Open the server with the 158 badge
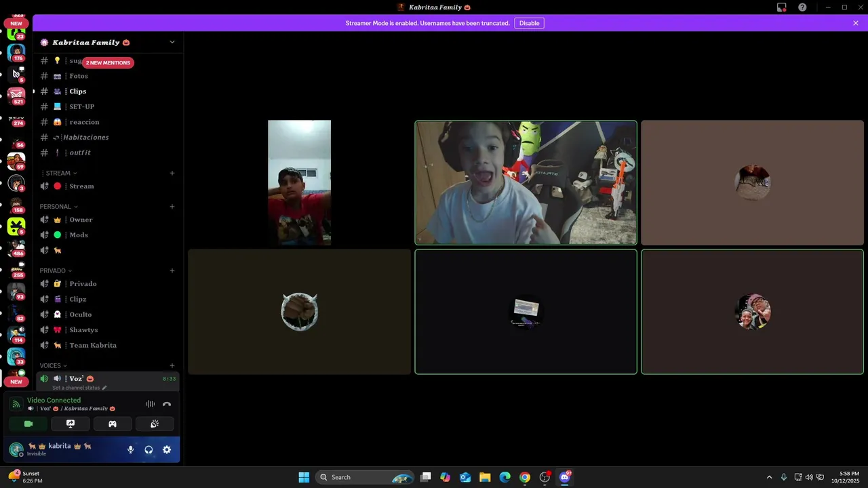This screenshot has height=488, width=868. (16, 204)
